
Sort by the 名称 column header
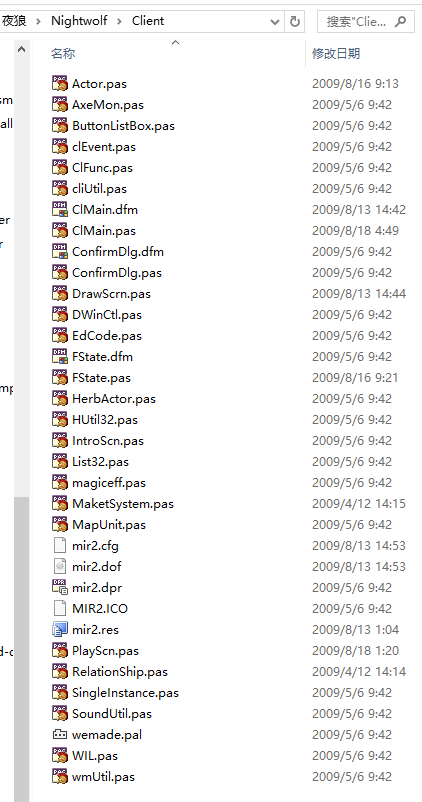tap(63, 53)
